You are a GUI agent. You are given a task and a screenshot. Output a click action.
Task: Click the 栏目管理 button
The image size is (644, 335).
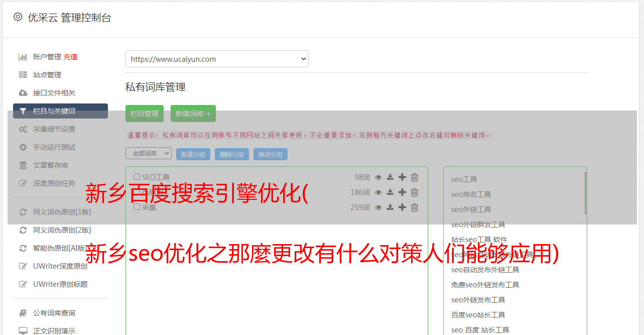[x=145, y=114]
